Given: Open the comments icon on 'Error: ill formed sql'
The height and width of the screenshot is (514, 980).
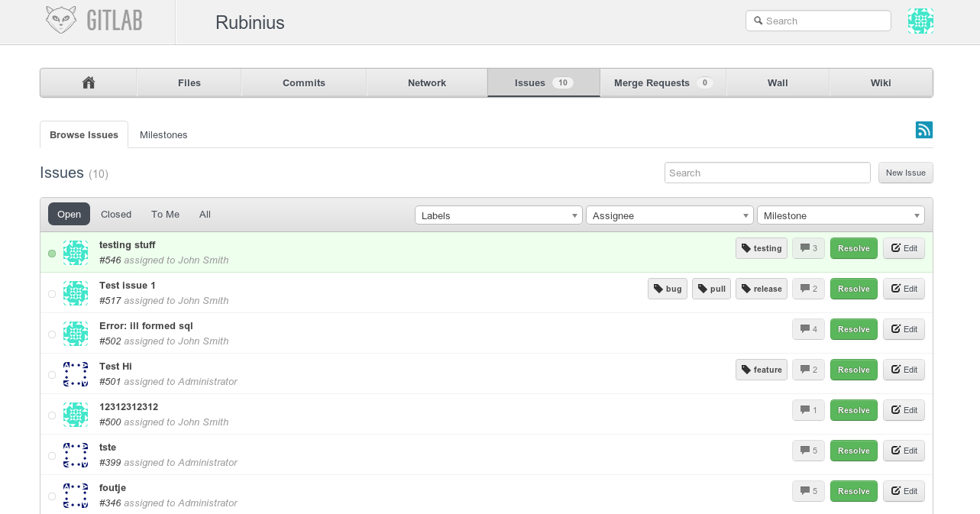Looking at the screenshot, I should point(808,329).
